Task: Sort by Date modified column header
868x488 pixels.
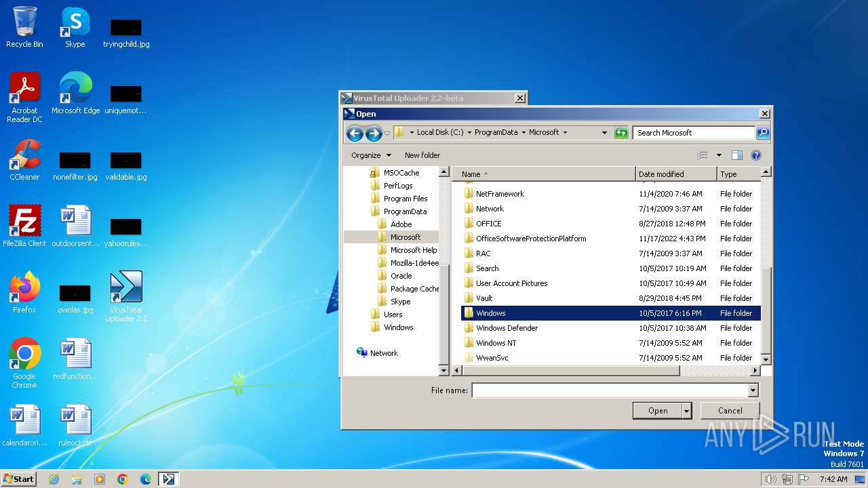Action: tap(676, 174)
